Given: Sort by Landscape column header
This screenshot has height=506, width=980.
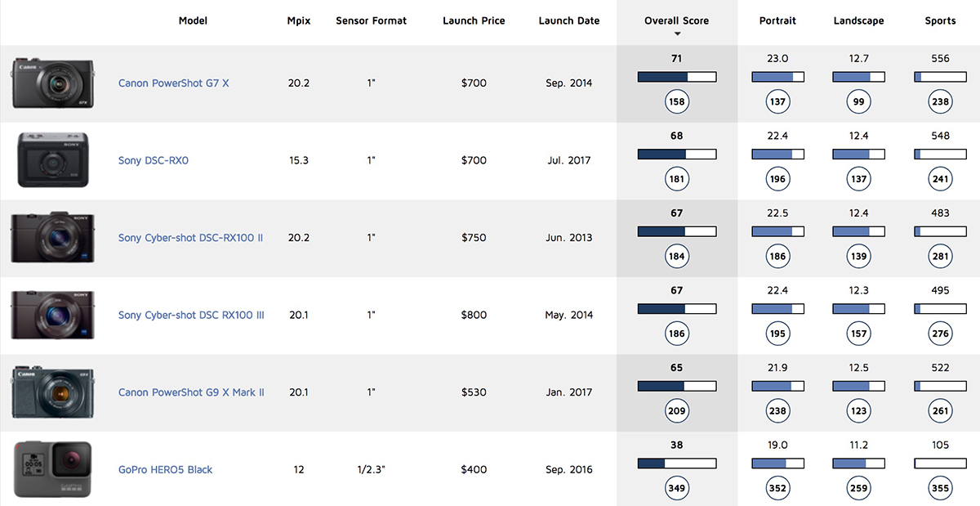Looking at the screenshot, I should 858,20.
